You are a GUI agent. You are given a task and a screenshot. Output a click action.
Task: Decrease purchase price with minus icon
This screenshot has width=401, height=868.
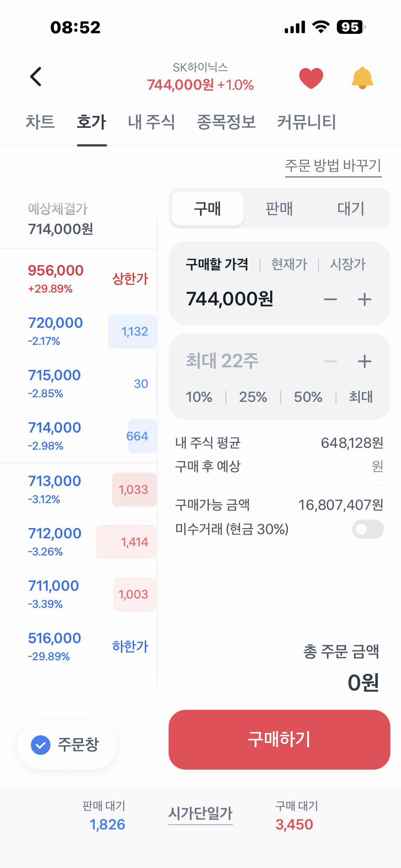tap(330, 299)
